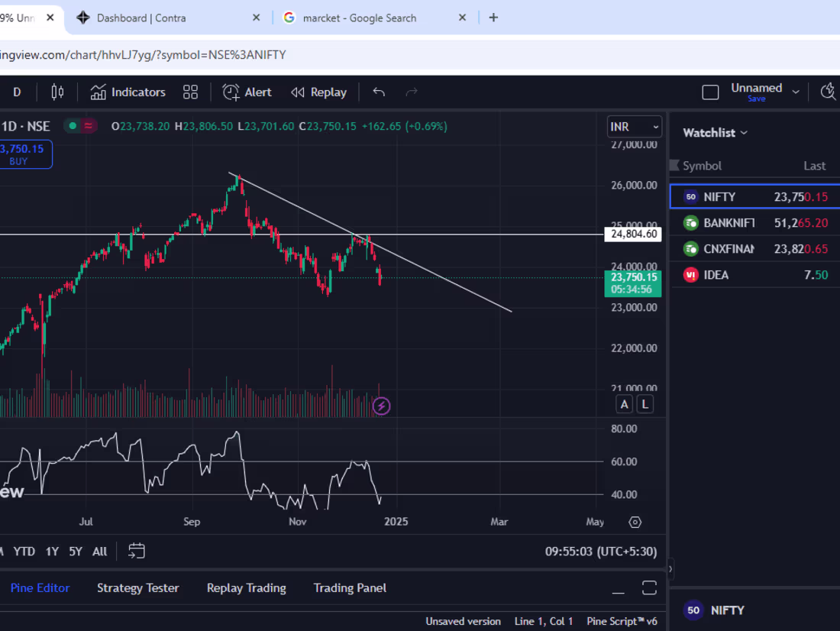Screen dimensions: 840x631
Task: Click Save under the Unnamed layout
Action: [756, 99]
